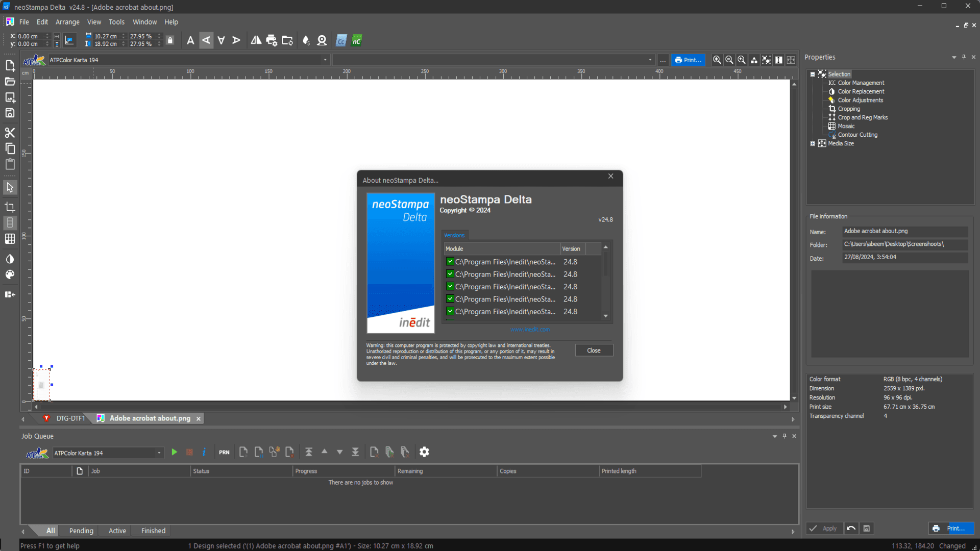Select the Crop tool in the left toolbar
The width and height of the screenshot is (980, 551).
(10, 207)
